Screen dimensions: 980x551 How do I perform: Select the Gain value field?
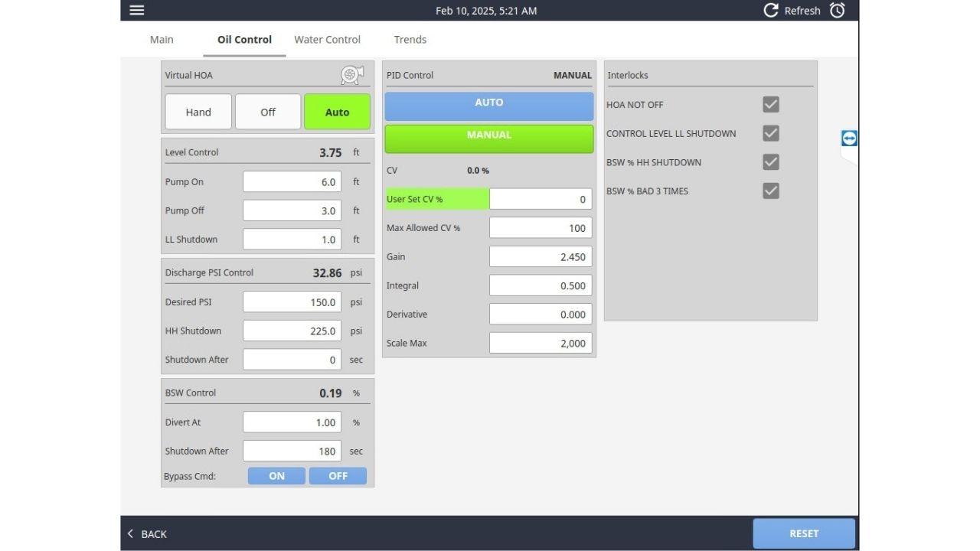click(x=540, y=257)
